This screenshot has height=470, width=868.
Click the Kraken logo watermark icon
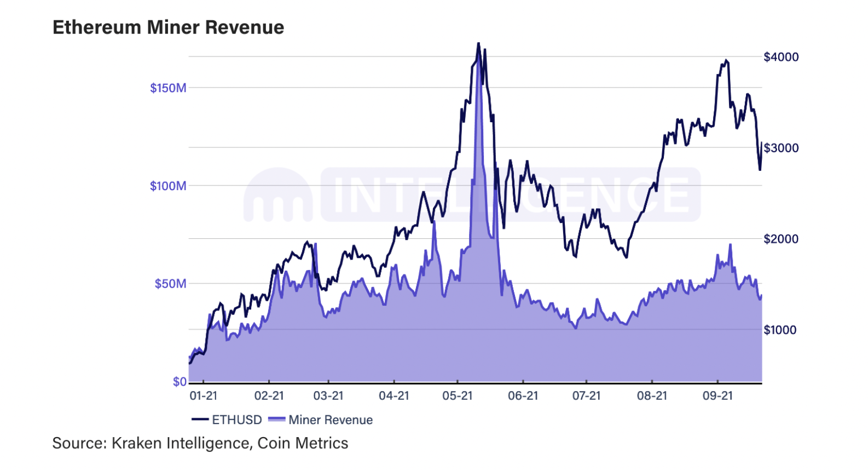279,194
